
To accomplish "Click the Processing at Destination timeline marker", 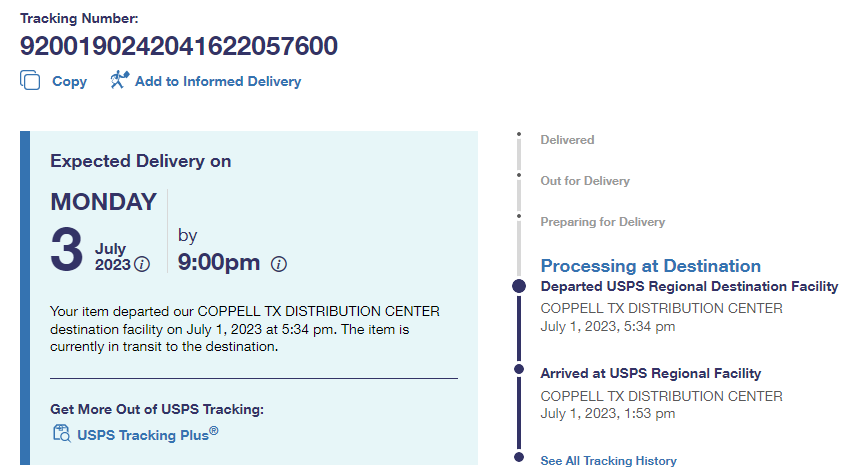I will pos(518,286).
